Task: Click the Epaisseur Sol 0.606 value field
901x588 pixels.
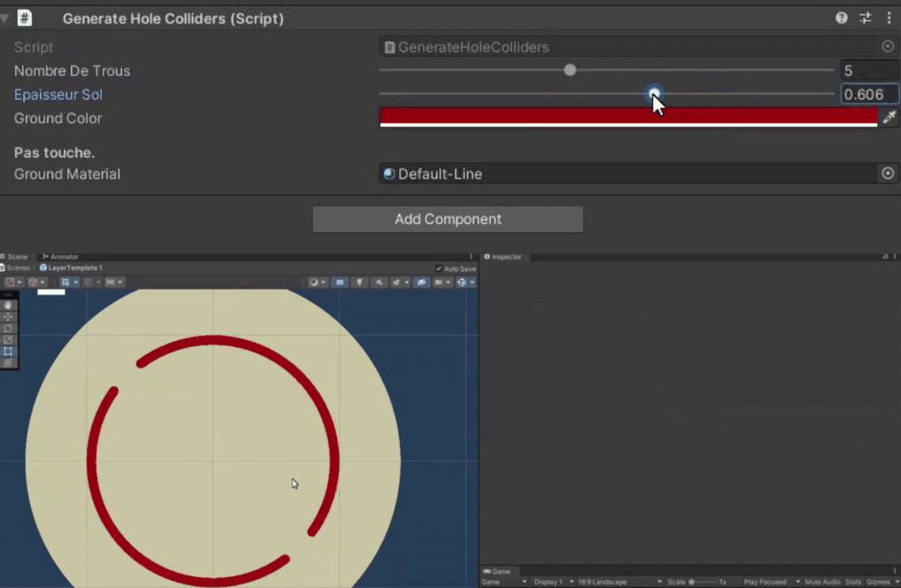Action: pyautogui.click(x=869, y=94)
